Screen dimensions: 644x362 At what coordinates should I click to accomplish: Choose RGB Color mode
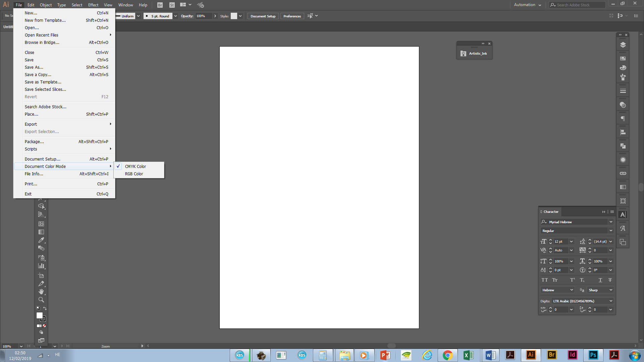[x=134, y=174]
